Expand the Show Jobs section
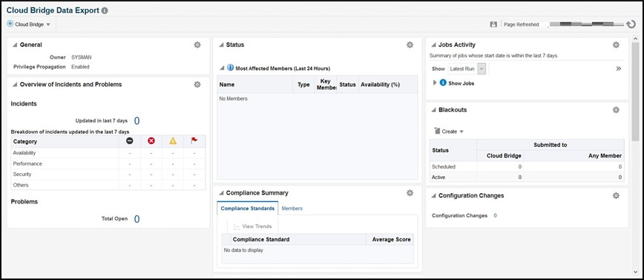 click(x=436, y=82)
